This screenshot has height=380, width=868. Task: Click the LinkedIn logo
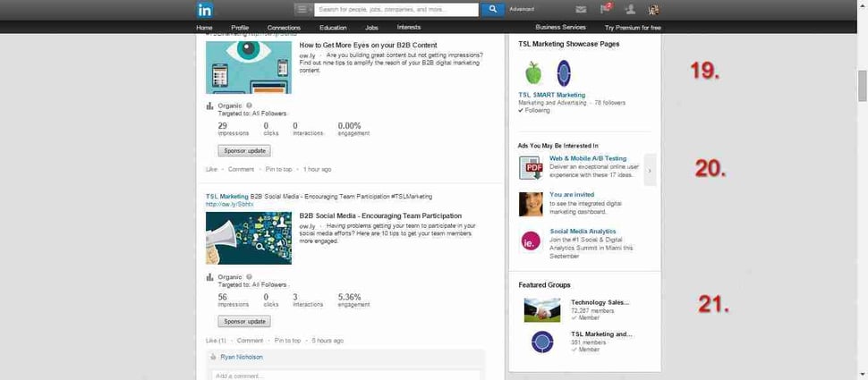[204, 10]
